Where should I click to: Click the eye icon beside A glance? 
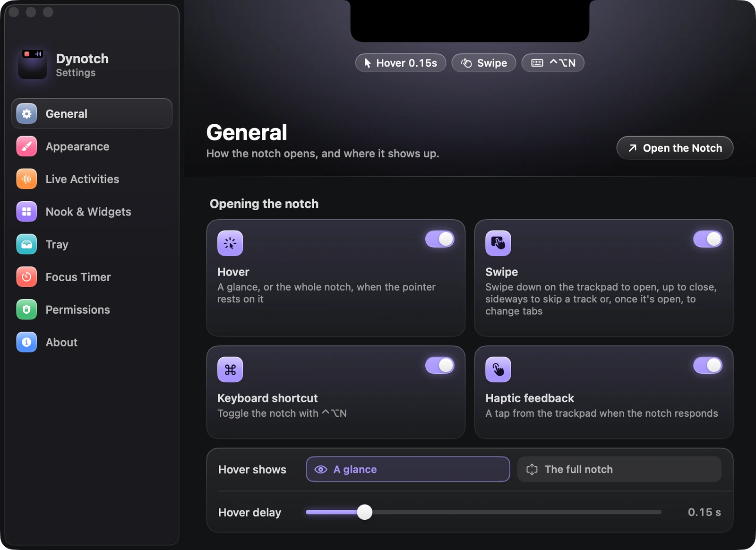coord(321,469)
